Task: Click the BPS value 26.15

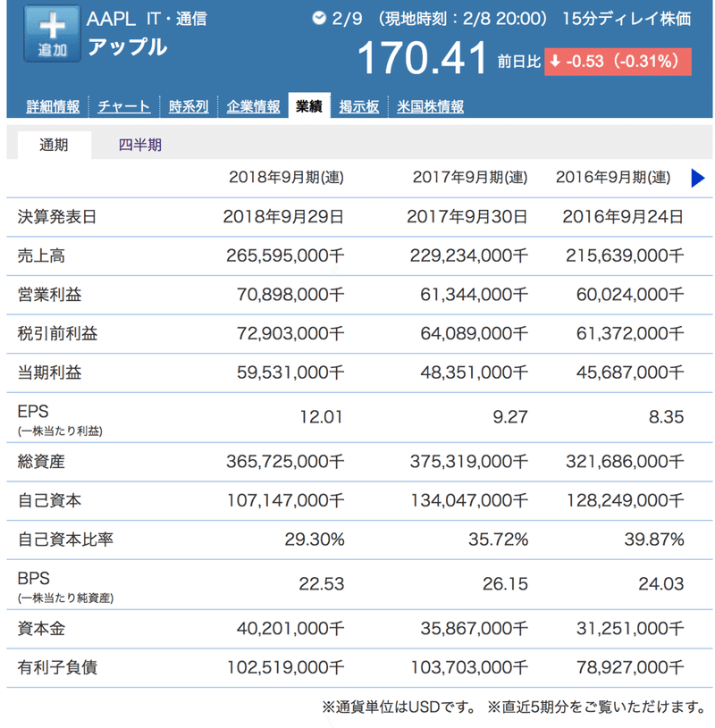Action: point(506,584)
